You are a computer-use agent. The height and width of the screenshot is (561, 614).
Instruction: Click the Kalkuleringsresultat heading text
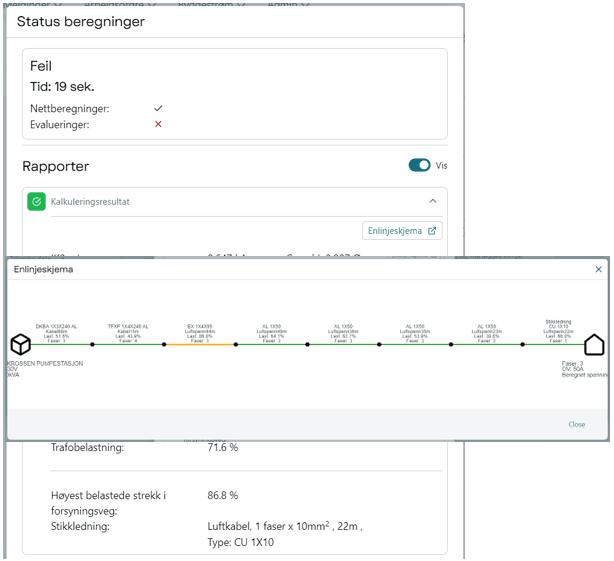pos(90,202)
